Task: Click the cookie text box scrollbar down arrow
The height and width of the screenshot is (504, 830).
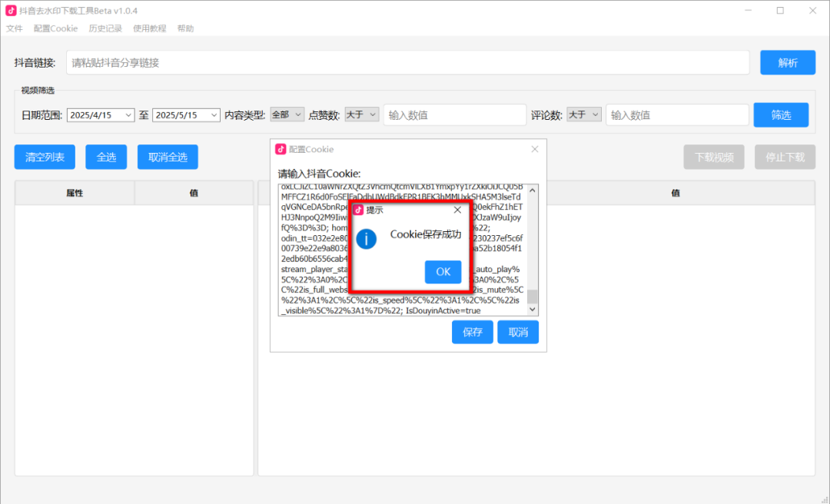Action: [x=533, y=309]
